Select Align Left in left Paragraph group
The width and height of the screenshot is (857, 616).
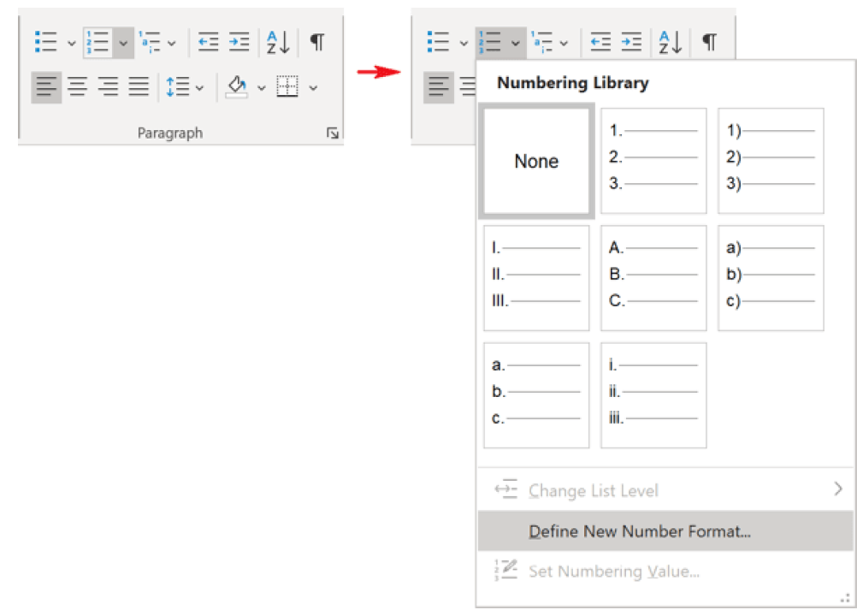[x=46, y=87]
